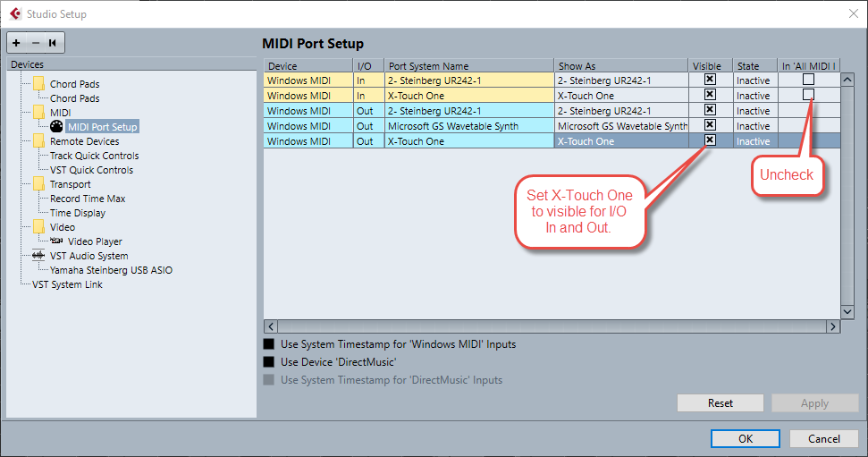
Task: Click the table's scroll up arrow
Action: click(847, 80)
